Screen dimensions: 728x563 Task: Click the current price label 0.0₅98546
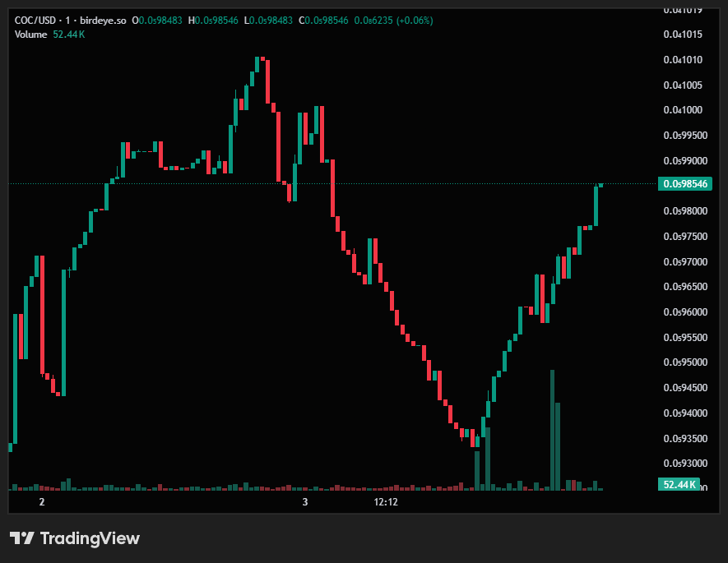point(685,183)
